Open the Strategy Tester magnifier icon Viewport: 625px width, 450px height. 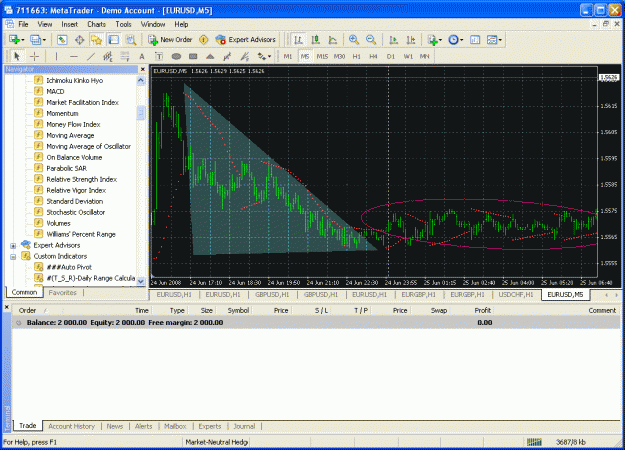(x=131, y=39)
